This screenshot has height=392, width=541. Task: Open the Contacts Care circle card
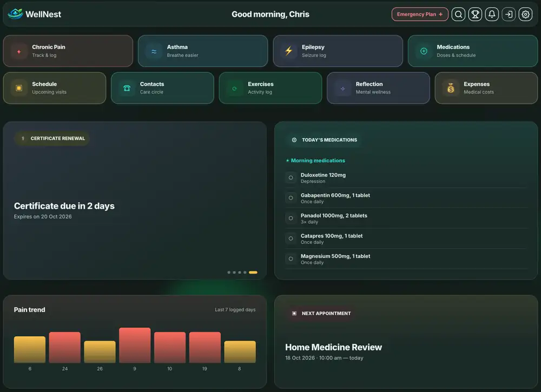162,88
